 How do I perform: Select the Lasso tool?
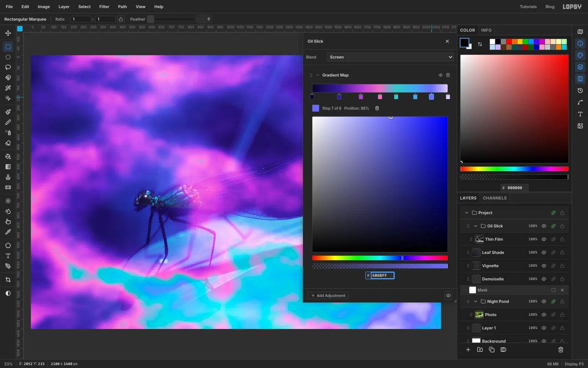coord(8,67)
